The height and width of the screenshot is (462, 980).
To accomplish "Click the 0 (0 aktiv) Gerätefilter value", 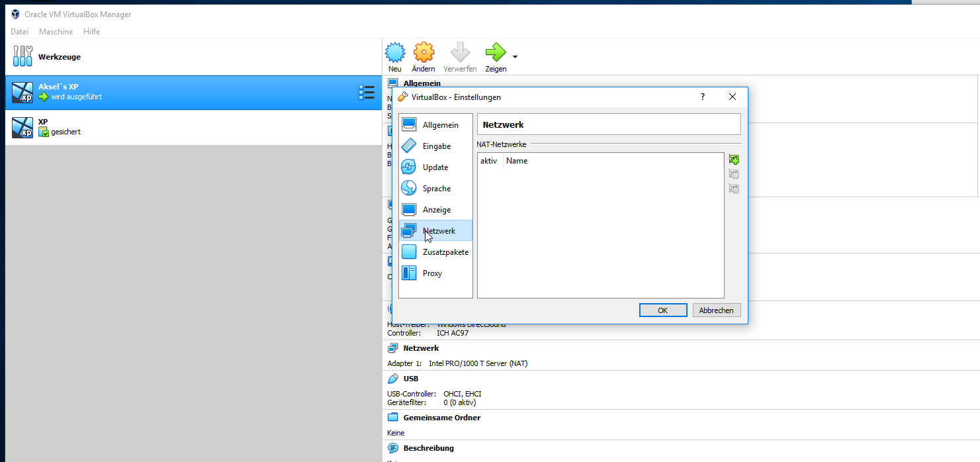I will (459, 402).
